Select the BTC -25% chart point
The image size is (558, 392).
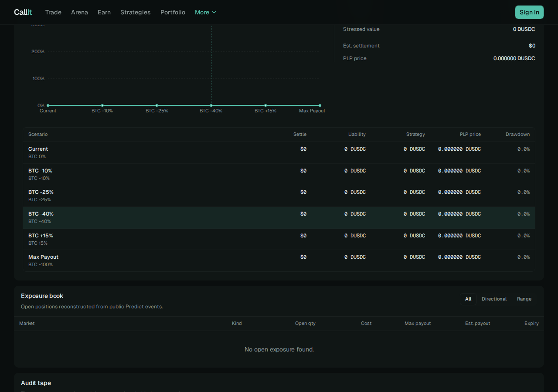(157, 105)
